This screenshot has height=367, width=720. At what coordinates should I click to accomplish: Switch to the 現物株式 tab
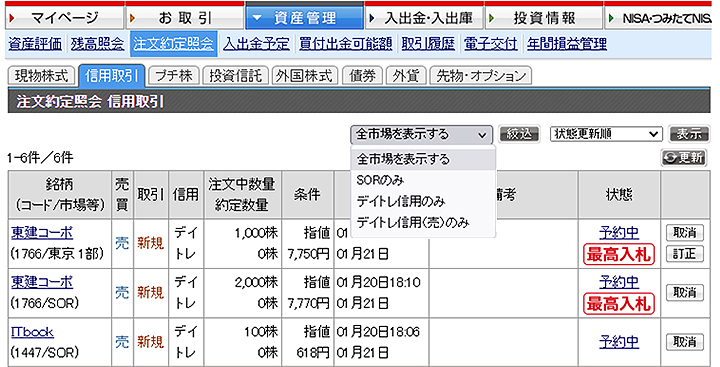[x=41, y=76]
